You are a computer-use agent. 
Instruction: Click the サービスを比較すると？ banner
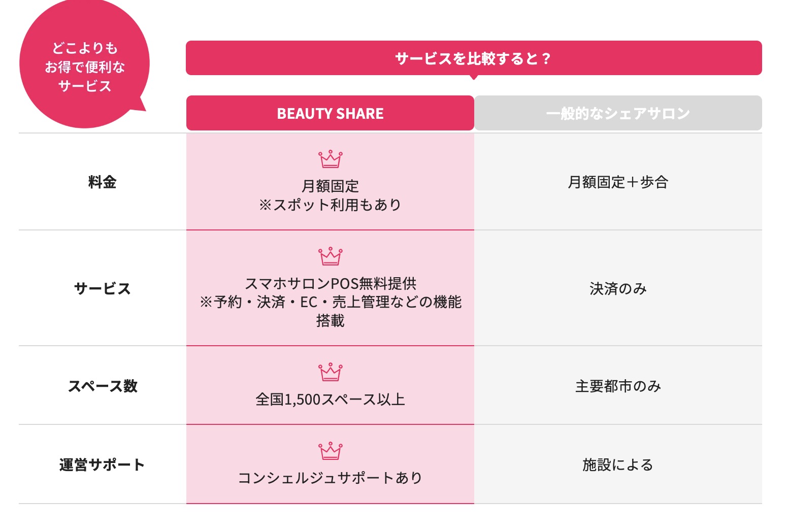pyautogui.click(x=473, y=58)
